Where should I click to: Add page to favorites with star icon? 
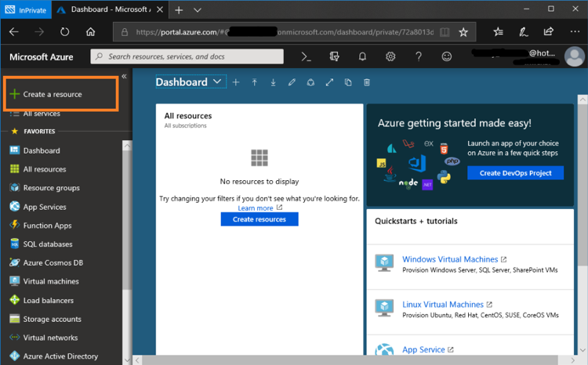[463, 32]
